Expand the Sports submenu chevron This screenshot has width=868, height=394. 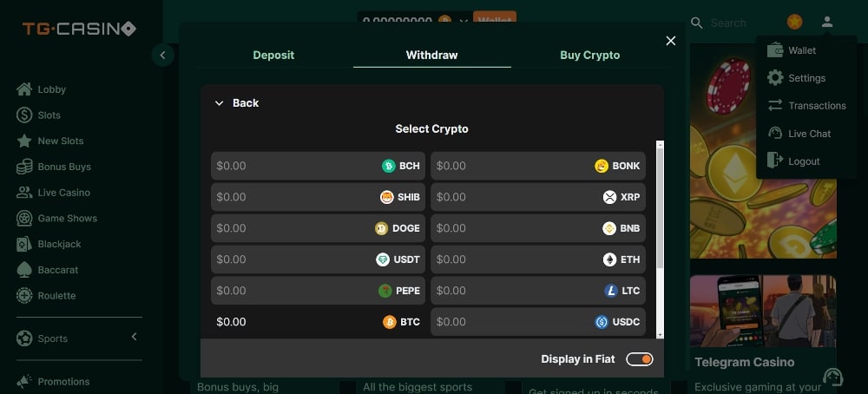134,337
